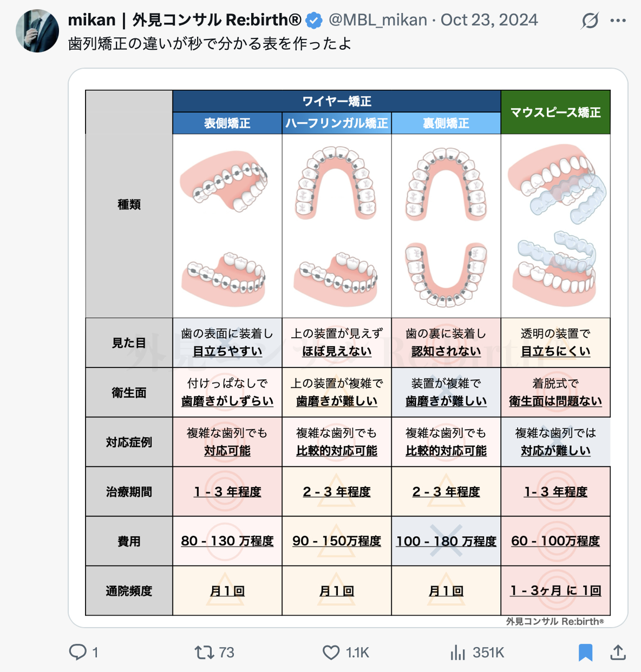The image size is (641, 672).
Task: Click the Oct 23, 2024 timestamp
Action: (489, 20)
